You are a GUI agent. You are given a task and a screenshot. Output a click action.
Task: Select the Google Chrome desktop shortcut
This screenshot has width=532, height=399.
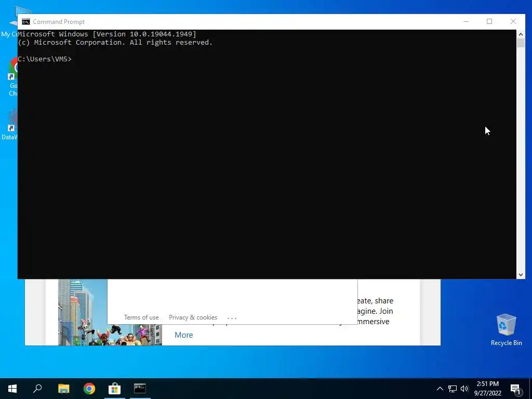click(x=12, y=77)
